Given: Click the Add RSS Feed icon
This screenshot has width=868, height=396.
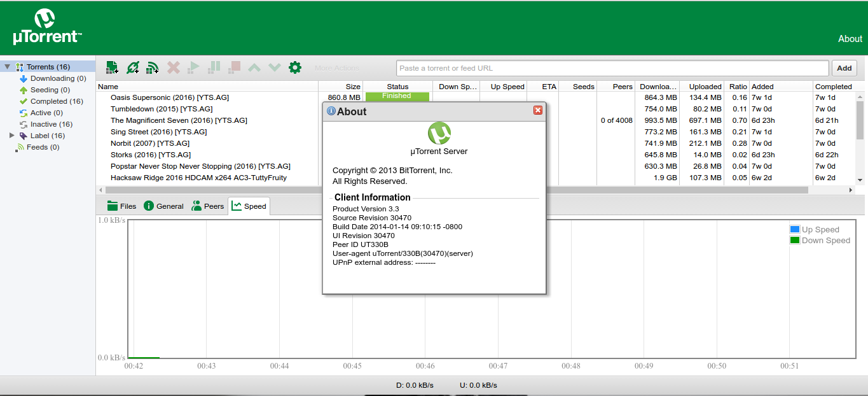Looking at the screenshot, I should (x=153, y=67).
